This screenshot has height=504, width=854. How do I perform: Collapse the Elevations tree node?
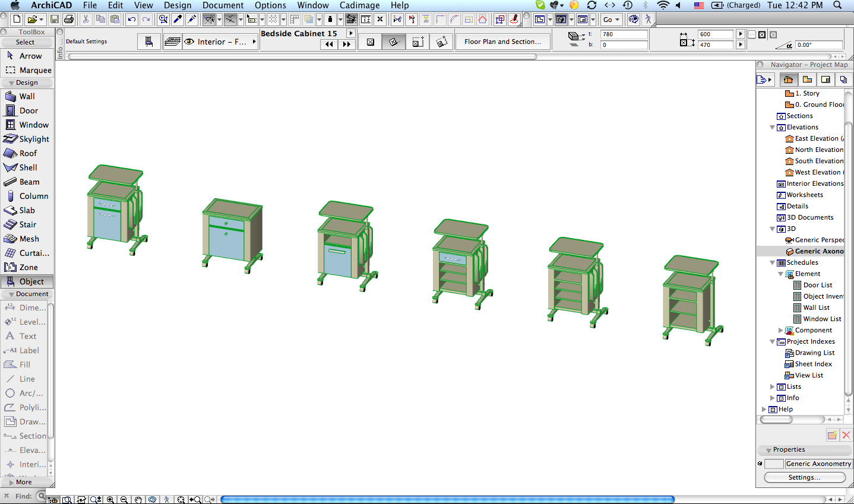[x=772, y=127]
